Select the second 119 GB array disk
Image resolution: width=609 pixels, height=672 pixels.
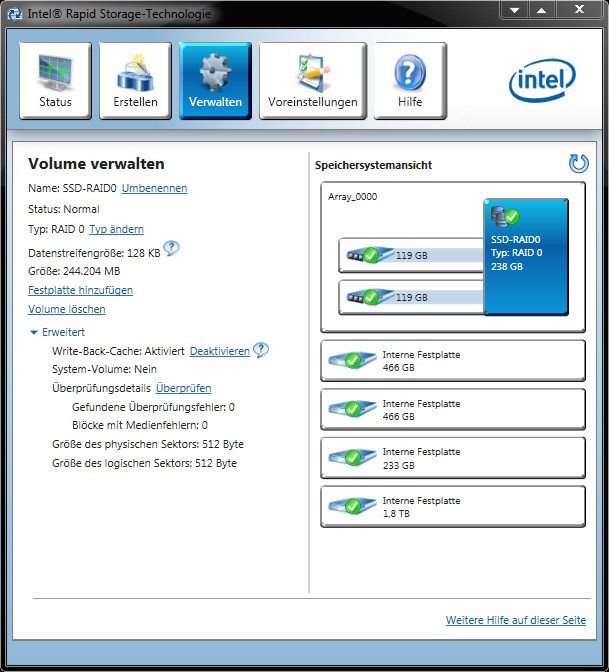click(x=411, y=297)
